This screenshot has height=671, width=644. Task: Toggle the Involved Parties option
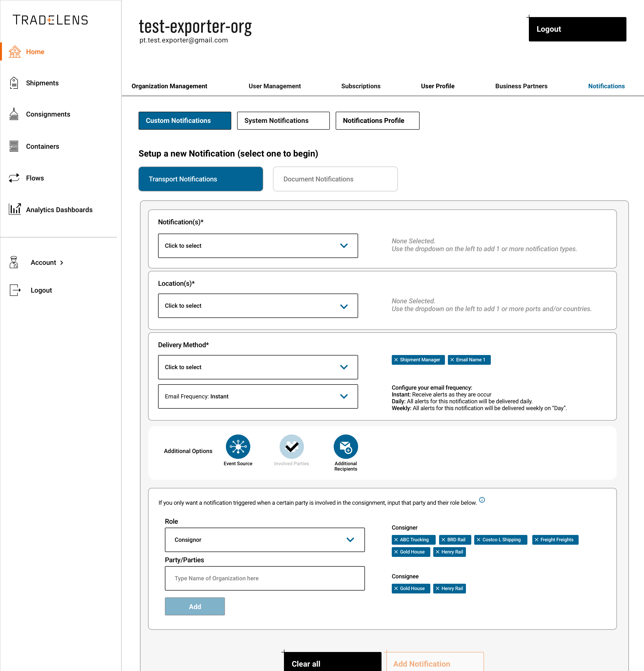292,447
